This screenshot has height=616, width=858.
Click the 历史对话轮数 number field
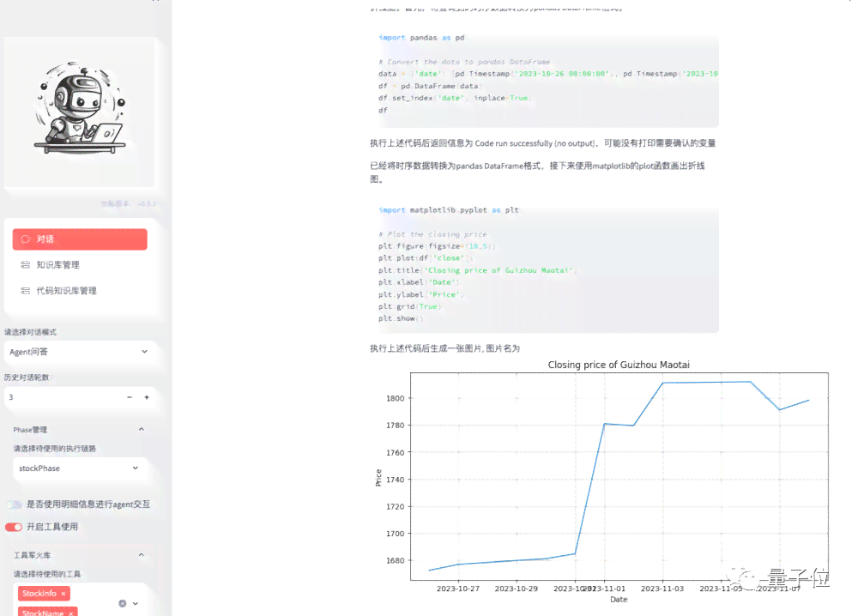pos(63,397)
